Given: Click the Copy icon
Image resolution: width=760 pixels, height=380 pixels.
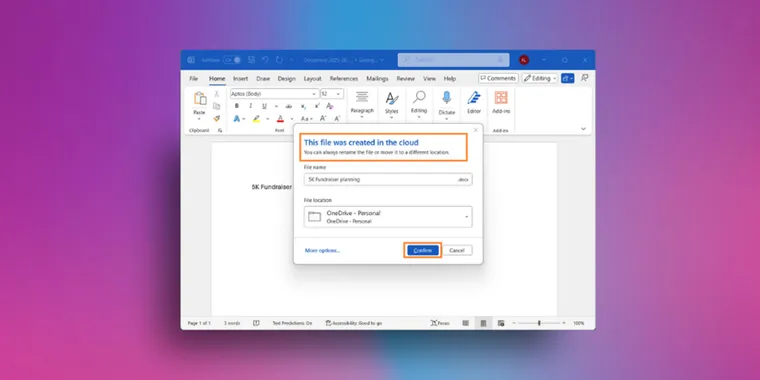Looking at the screenshot, I should tap(217, 106).
